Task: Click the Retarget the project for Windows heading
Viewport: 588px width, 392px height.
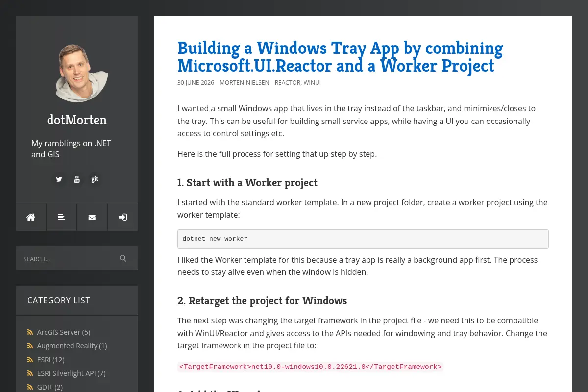Action: [x=262, y=301]
